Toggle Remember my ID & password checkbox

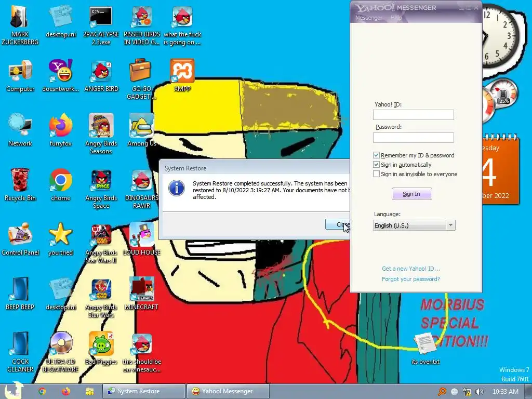376,155
